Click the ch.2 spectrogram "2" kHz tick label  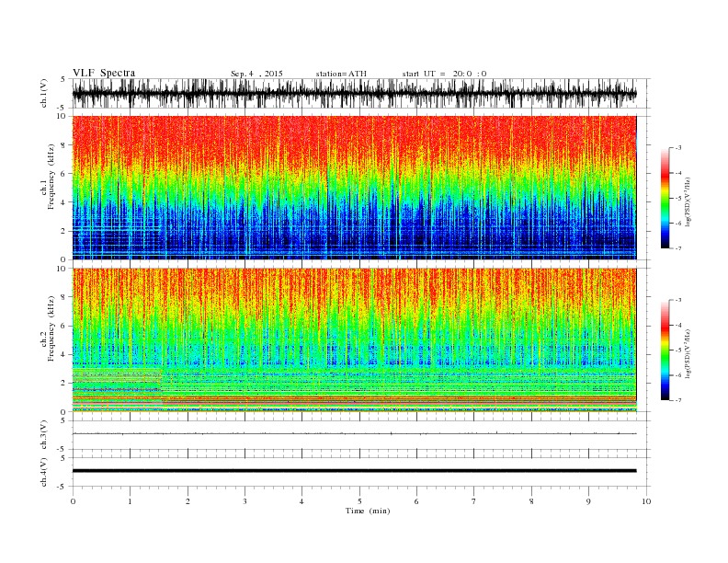[63, 384]
